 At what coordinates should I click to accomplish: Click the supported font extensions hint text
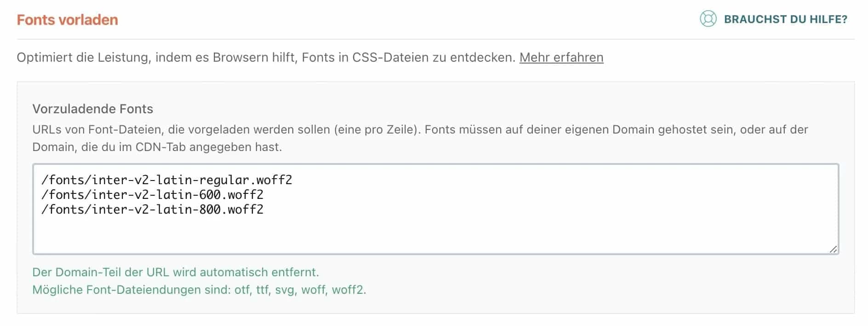coord(199,290)
